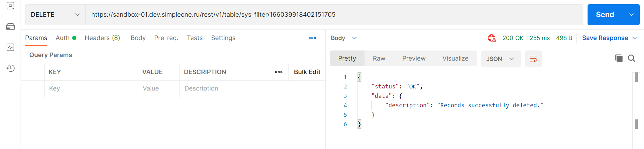The image size is (644, 149).
Task: Open column options in params table header
Action: [278, 72]
